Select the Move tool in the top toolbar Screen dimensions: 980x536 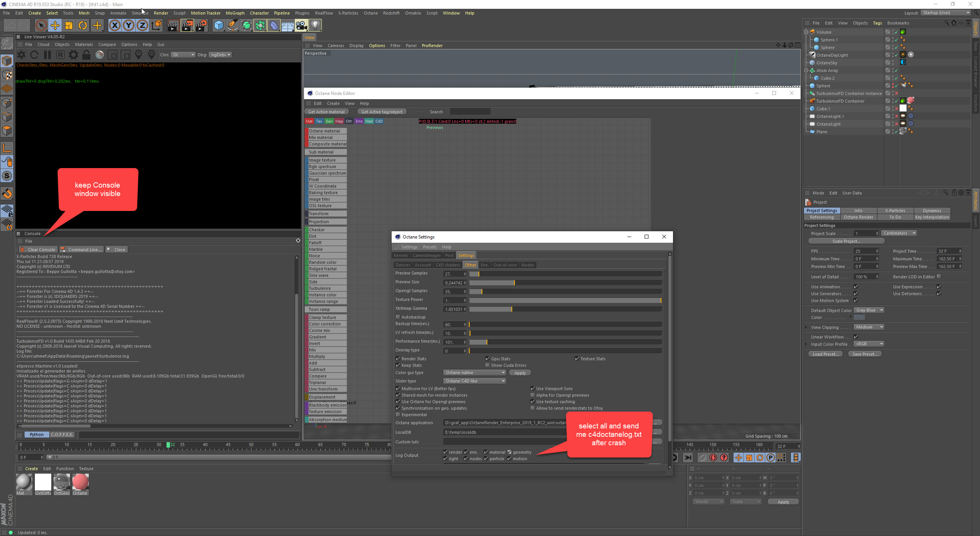(55, 26)
